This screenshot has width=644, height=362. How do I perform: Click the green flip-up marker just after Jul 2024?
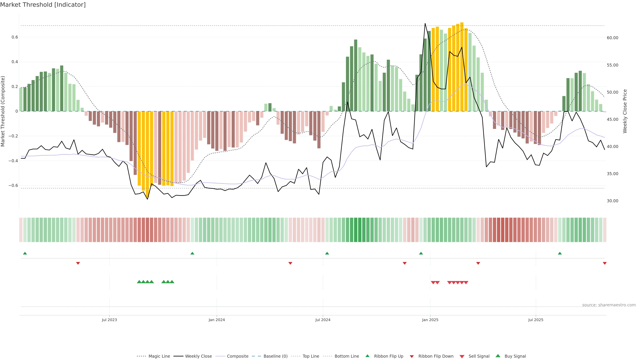click(327, 253)
